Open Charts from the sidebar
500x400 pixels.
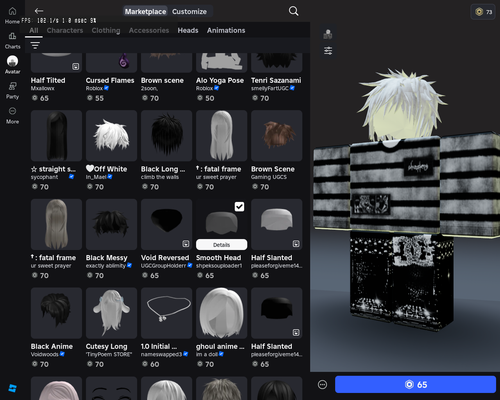pos(12,40)
